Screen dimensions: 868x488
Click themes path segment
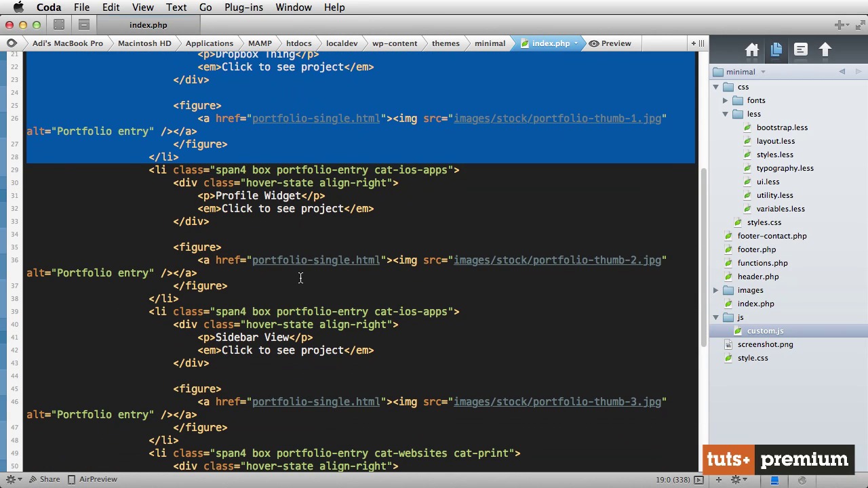coord(446,43)
